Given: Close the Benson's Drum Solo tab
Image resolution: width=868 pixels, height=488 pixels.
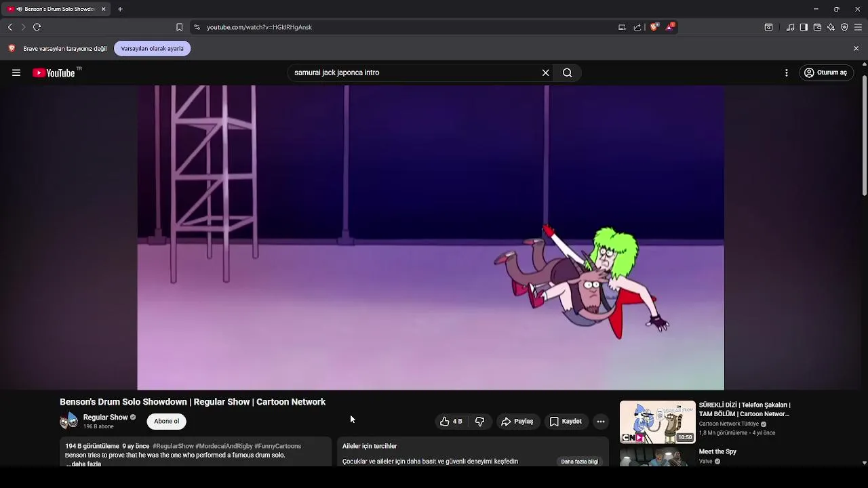Looking at the screenshot, I should coord(104,9).
